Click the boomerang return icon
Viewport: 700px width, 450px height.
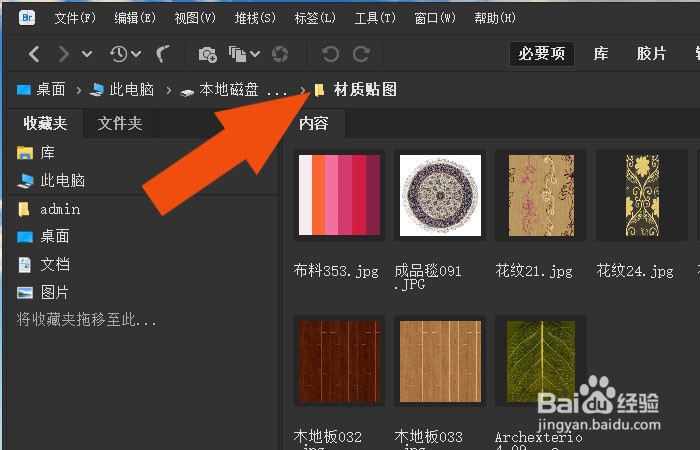(162, 54)
